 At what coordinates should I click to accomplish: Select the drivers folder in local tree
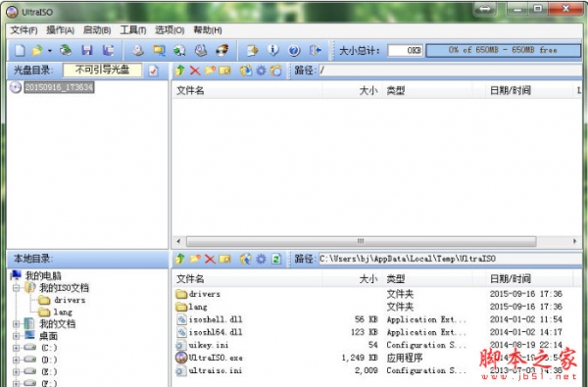70,300
